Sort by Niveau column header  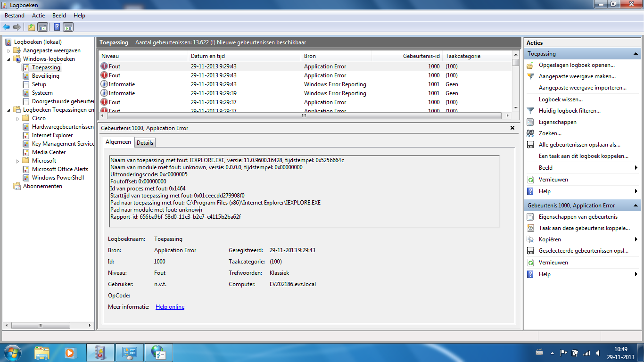[143, 56]
